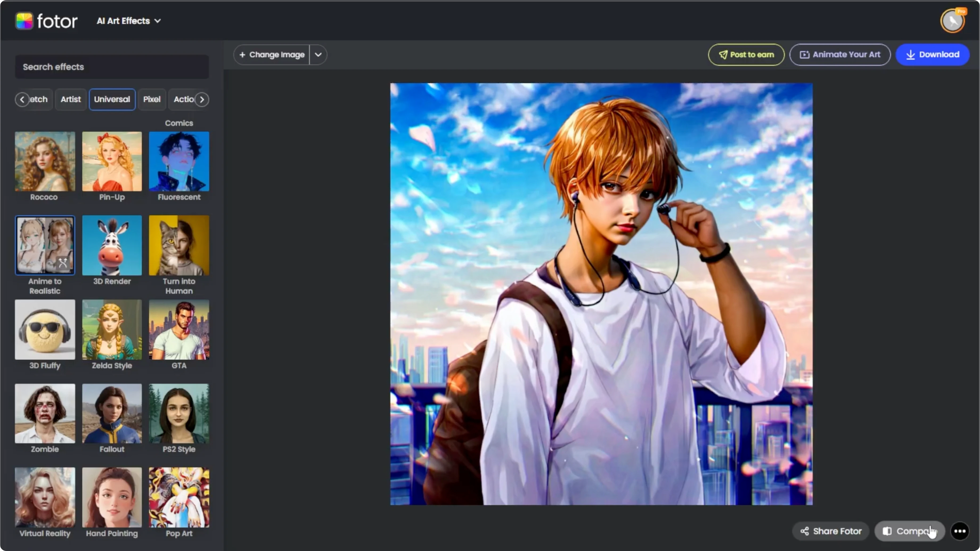This screenshot has width=980, height=551.
Task: Select the Fluorescent effect thumbnail
Action: (179, 162)
